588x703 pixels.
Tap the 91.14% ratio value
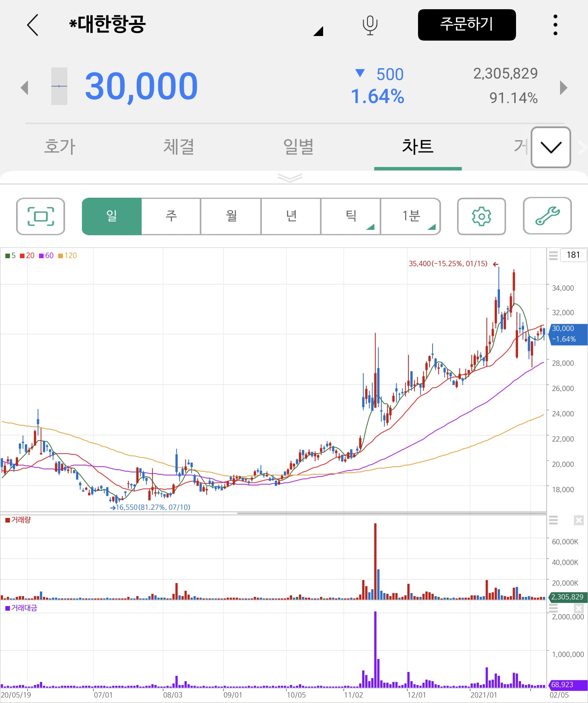tap(513, 98)
